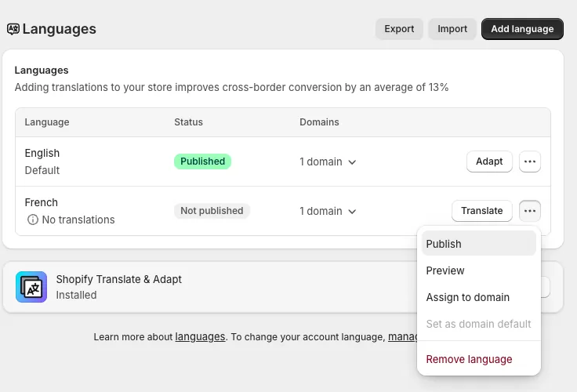577x392 pixels.
Task: Click the Not published status badge
Action: click(x=212, y=211)
